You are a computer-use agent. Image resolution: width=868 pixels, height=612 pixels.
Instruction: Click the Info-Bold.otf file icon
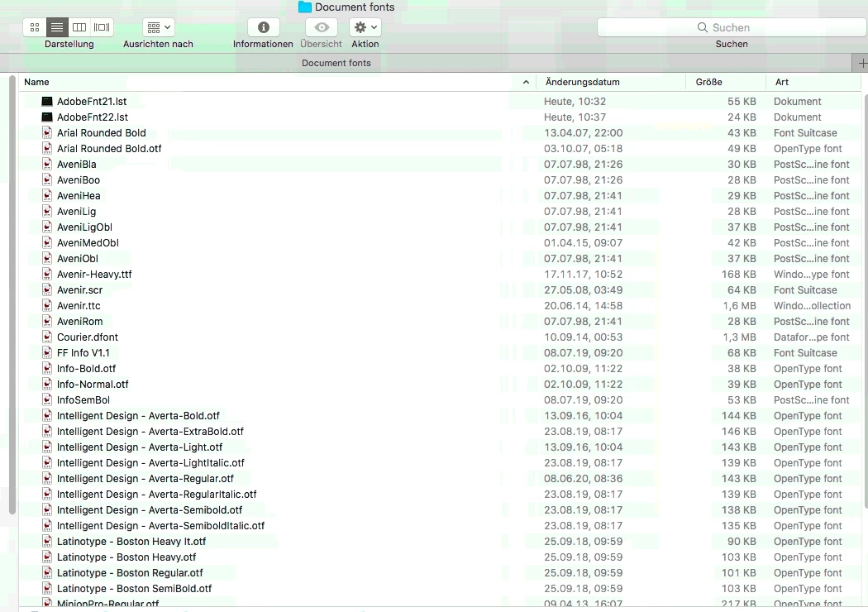(x=47, y=368)
